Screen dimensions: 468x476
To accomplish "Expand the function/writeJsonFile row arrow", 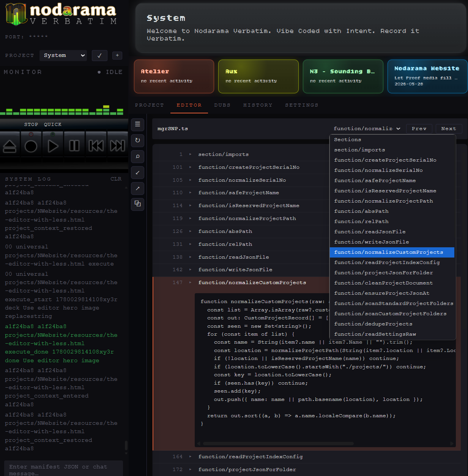I will click(190, 270).
